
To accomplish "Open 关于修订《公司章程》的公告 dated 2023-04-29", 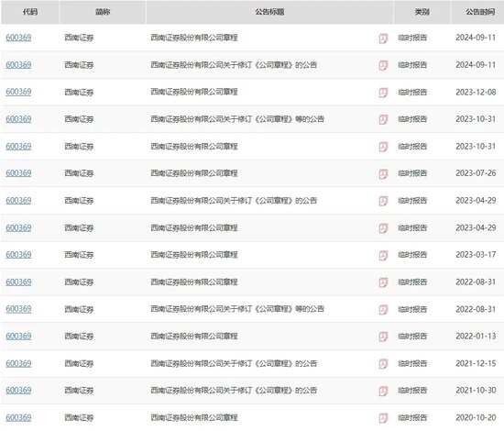I will point(234,201).
